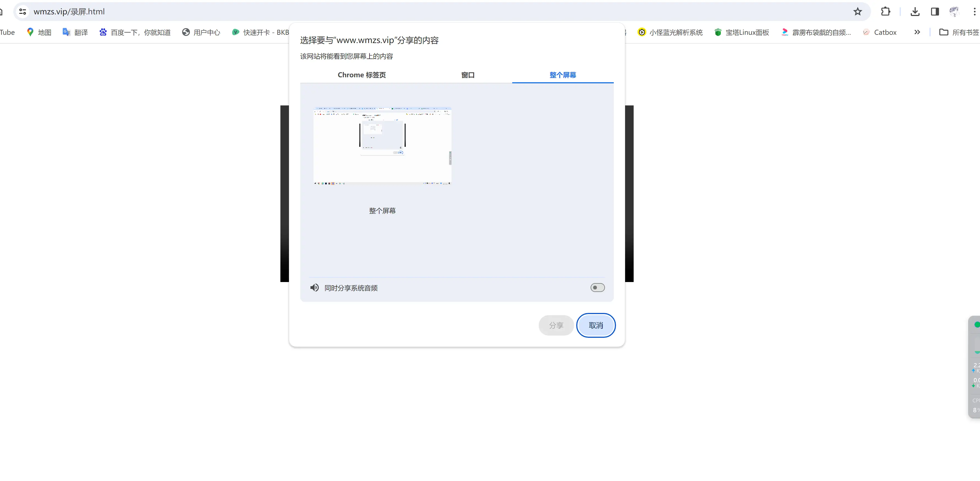This screenshot has width=980, height=481.
Task: Open the 地图 bookmark
Action: coord(39,32)
